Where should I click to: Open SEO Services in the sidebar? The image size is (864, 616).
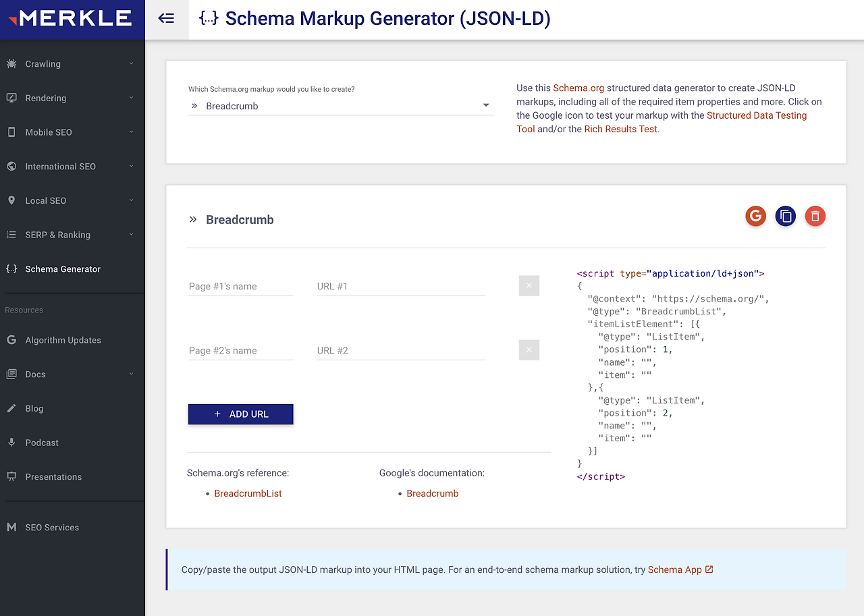click(72, 527)
